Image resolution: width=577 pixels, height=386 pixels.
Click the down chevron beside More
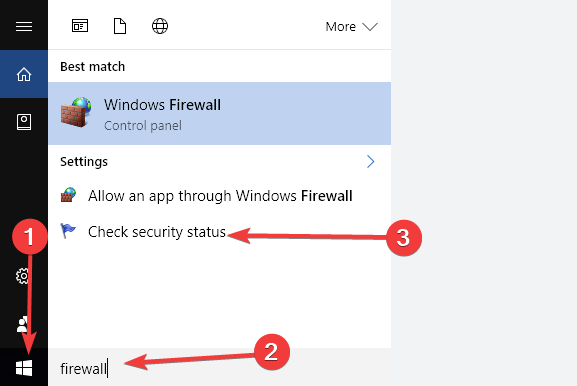point(370,27)
